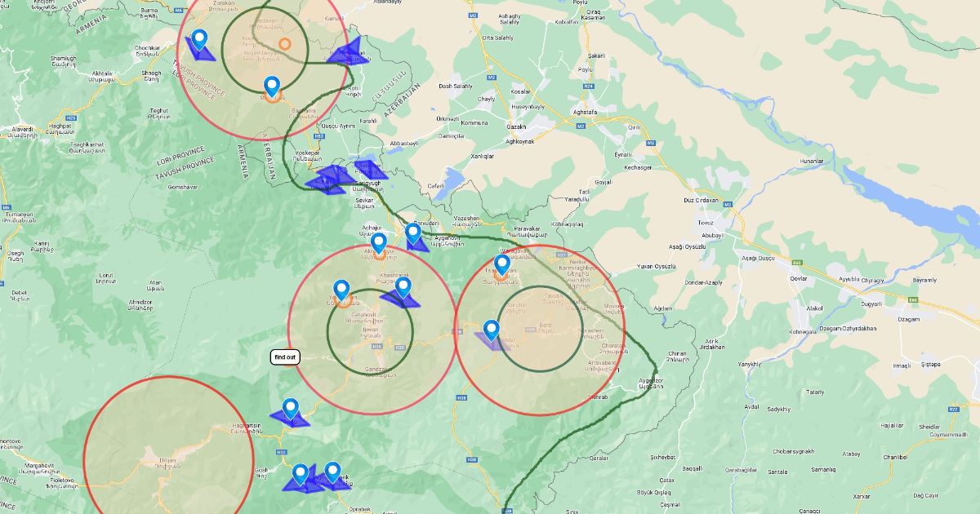The width and height of the screenshot is (980, 514).
Task: Click the Xanliqlar village label
Action: 483,155
